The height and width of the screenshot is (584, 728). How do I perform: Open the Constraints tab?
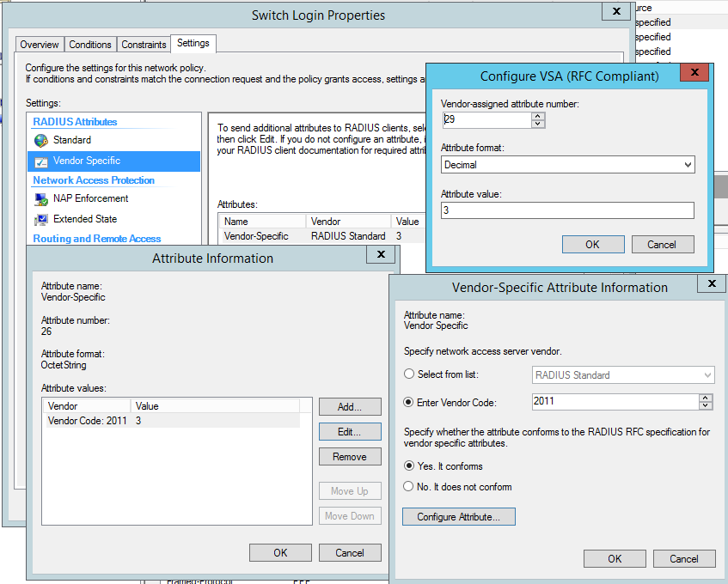tap(143, 44)
